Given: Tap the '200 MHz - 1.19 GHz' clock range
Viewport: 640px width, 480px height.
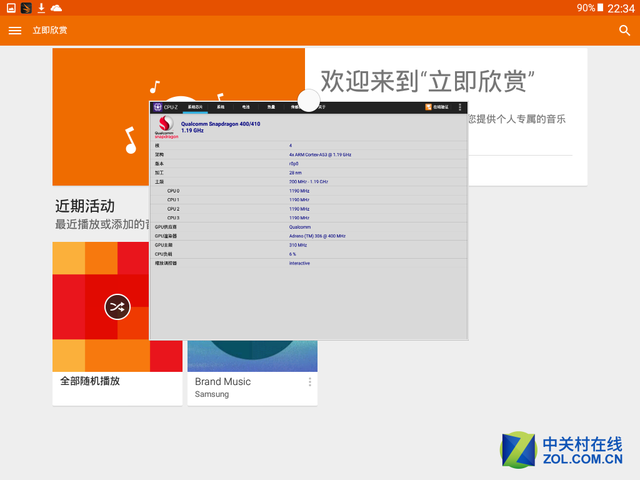Looking at the screenshot, I should pyautogui.click(x=309, y=182).
